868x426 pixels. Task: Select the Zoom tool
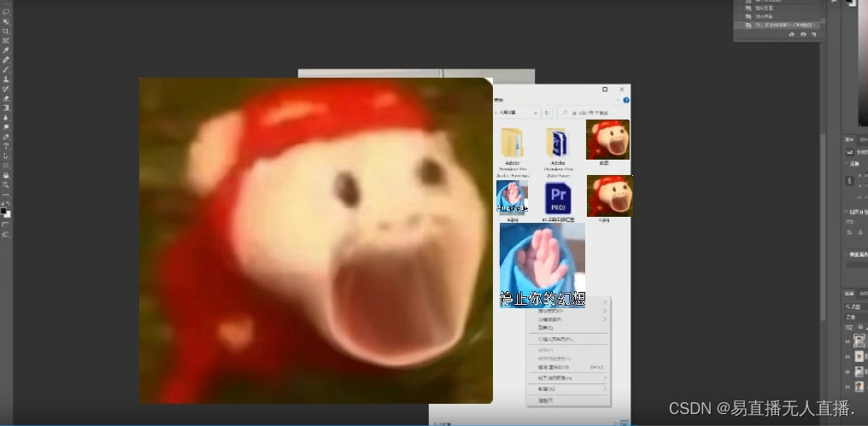pyautogui.click(x=6, y=184)
